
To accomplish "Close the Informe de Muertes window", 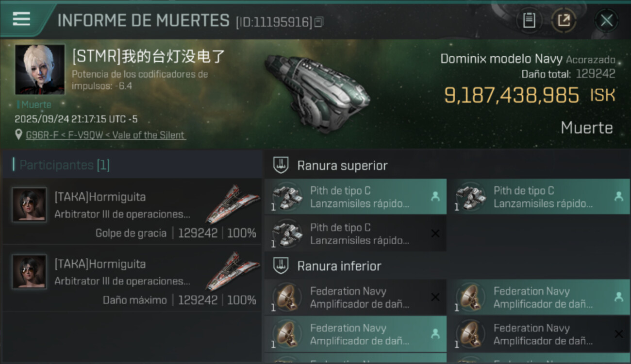I will [606, 20].
